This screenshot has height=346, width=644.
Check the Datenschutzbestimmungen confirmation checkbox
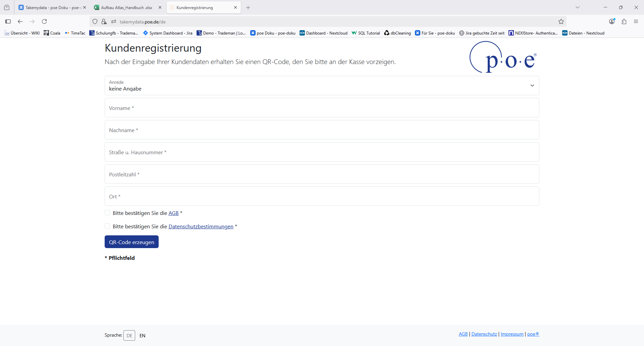(x=107, y=226)
